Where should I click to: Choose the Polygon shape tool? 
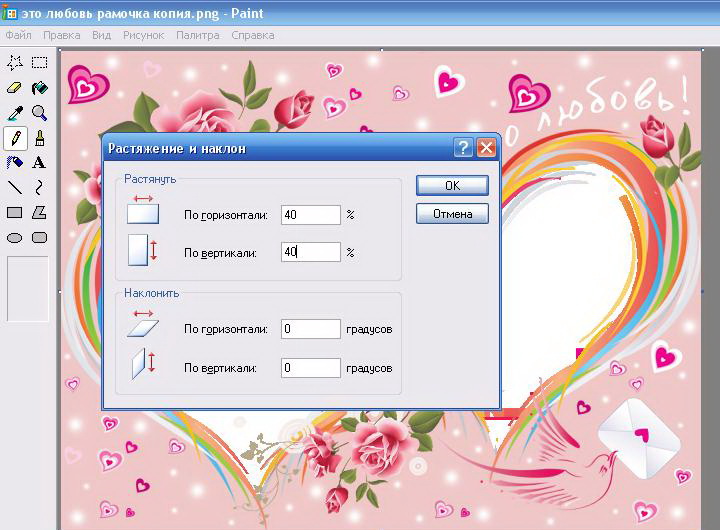(x=40, y=212)
